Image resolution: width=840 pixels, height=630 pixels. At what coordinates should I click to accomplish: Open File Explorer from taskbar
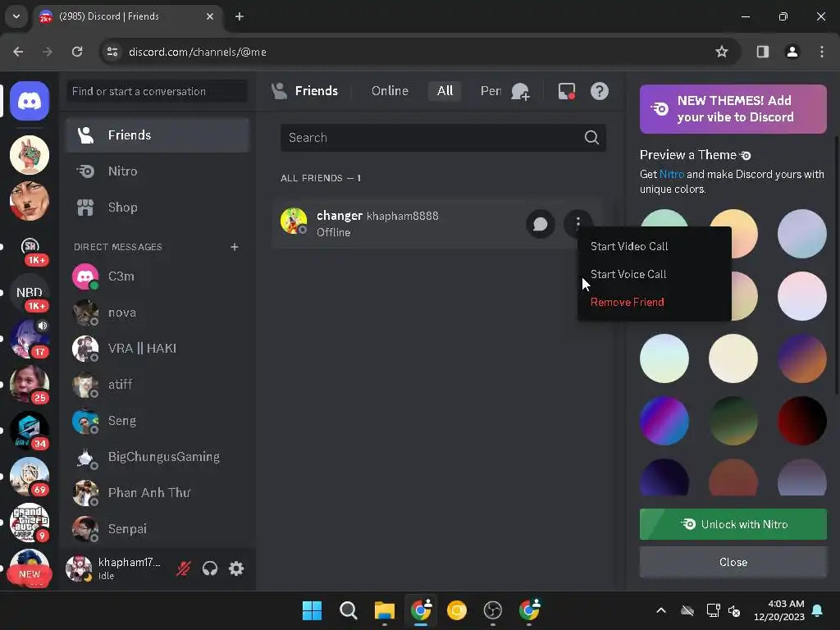(x=384, y=610)
